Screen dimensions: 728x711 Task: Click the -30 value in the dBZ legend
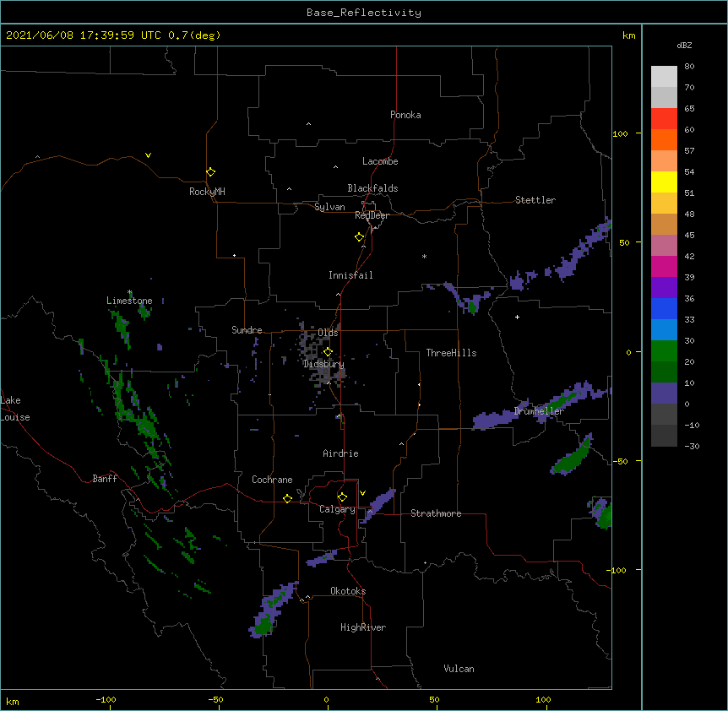click(x=692, y=447)
